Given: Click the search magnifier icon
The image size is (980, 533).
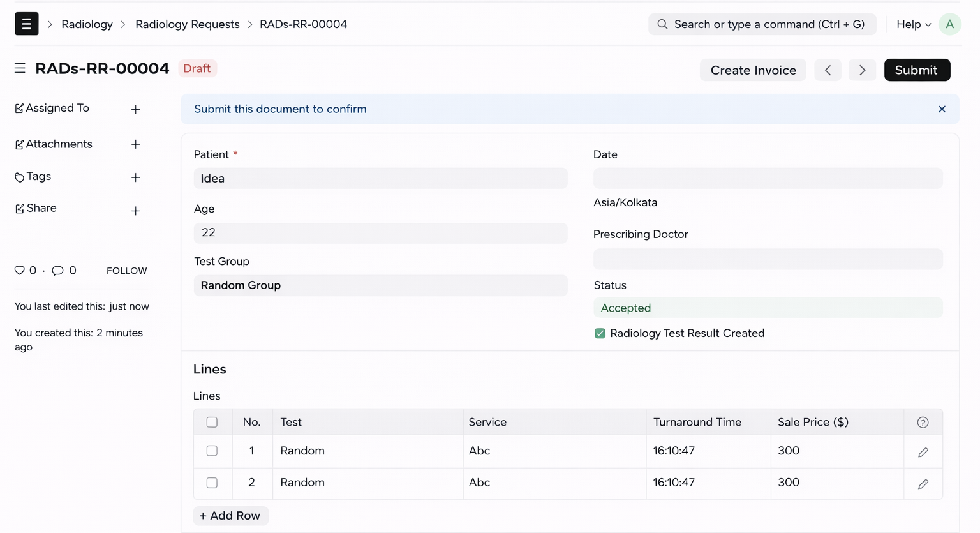Looking at the screenshot, I should [662, 24].
